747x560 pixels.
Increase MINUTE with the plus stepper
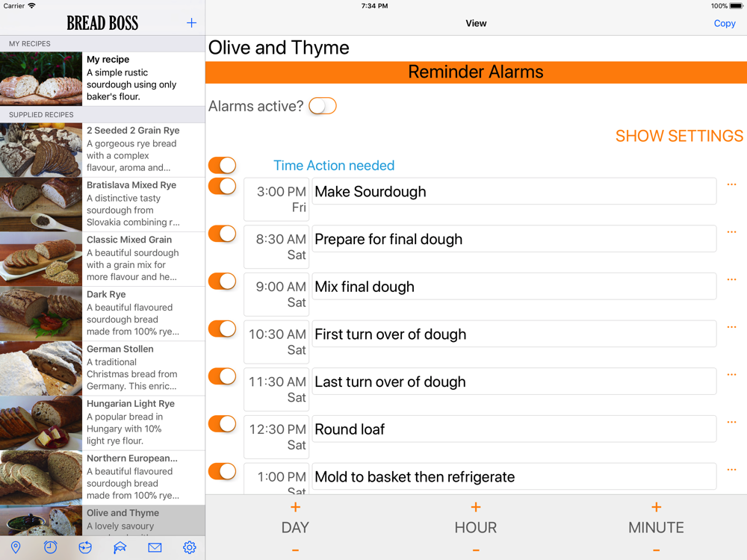pos(656,508)
